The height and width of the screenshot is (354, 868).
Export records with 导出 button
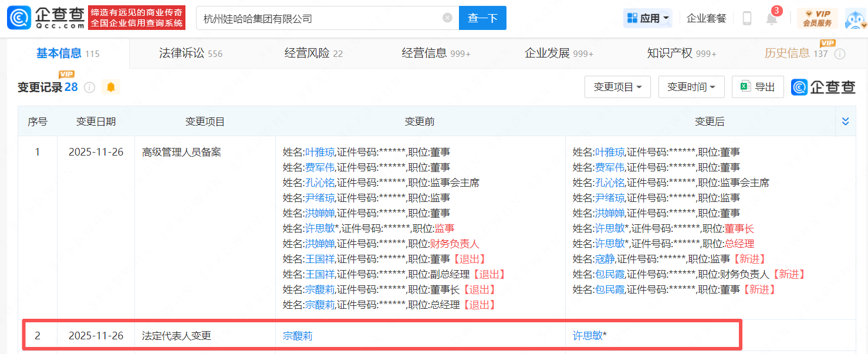(x=757, y=87)
